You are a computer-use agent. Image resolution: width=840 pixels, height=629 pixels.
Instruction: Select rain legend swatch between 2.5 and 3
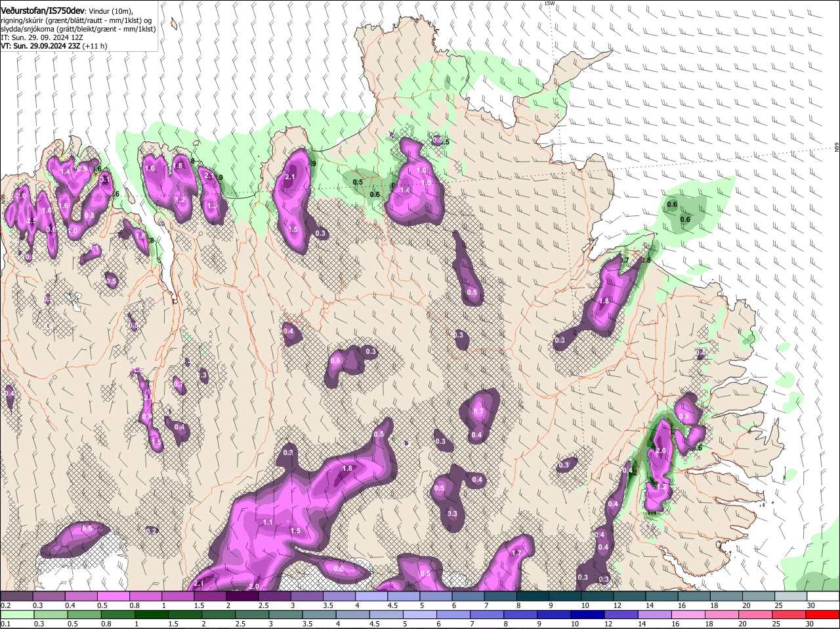click(253, 615)
